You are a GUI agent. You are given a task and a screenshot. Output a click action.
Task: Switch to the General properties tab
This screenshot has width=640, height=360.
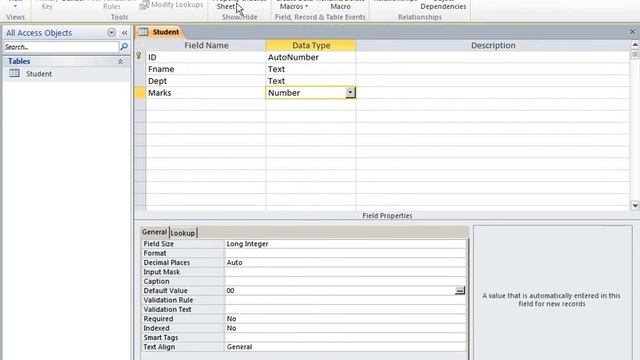[x=154, y=232]
